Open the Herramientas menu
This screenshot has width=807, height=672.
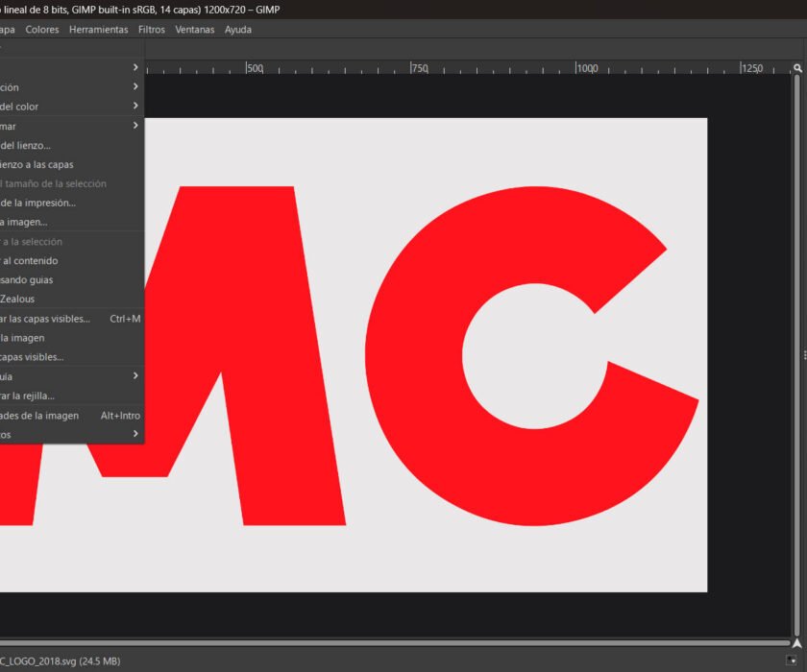[x=98, y=30]
